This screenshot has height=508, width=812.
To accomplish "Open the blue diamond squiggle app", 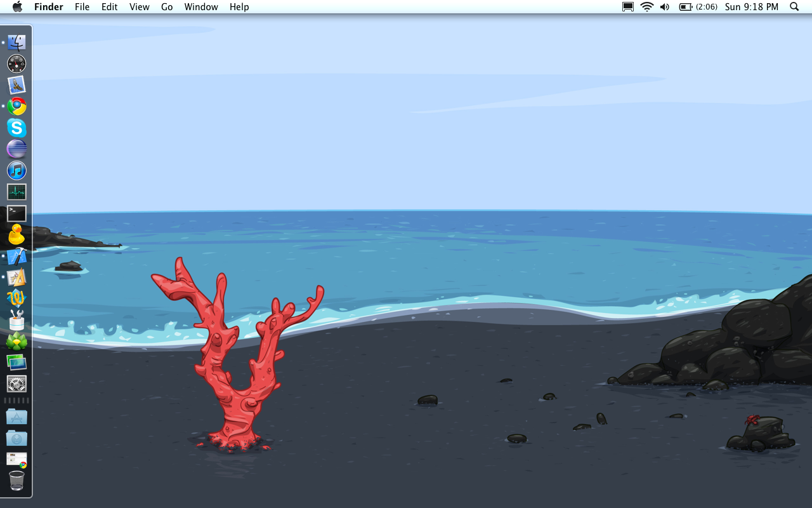I will (x=16, y=298).
